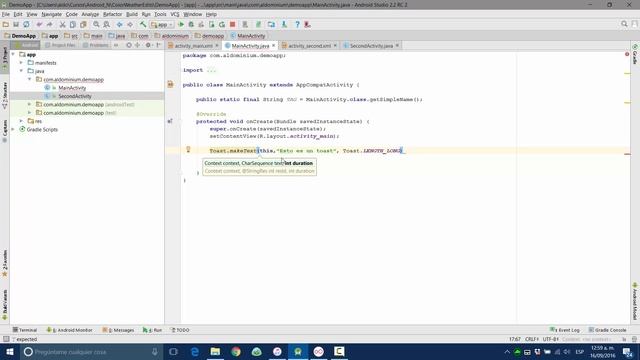The height and width of the screenshot is (360, 640).
Task: Click the Make Project hammer icon
Action: click(143, 24)
